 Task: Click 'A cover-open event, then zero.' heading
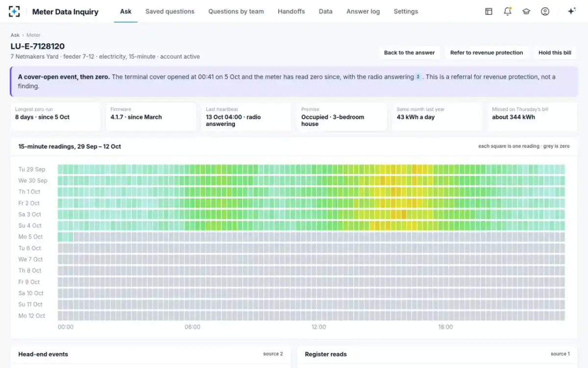click(x=64, y=77)
